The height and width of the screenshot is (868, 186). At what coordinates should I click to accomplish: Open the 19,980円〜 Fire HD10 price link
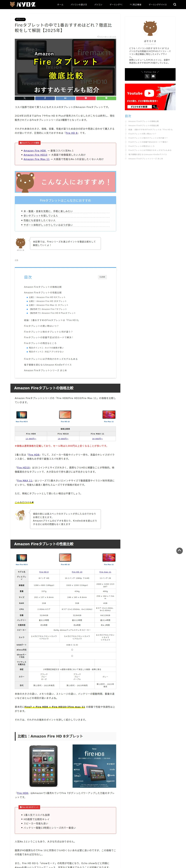click(63, 439)
